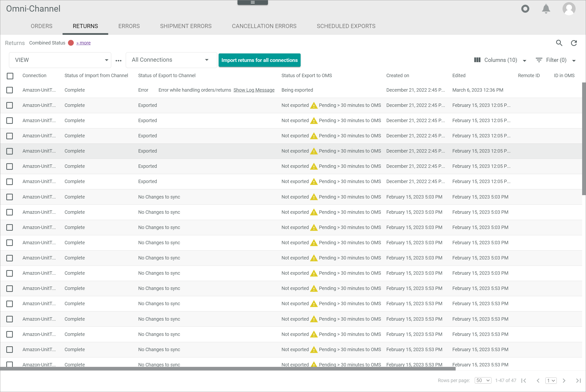
Task: Click the horizontal scrollbar thumb
Action: (x=228, y=369)
